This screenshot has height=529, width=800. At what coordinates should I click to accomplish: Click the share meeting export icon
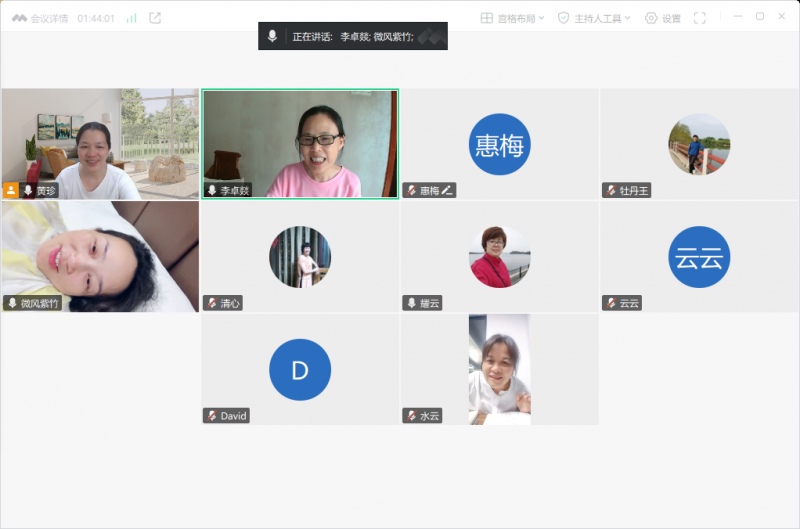tap(155, 18)
